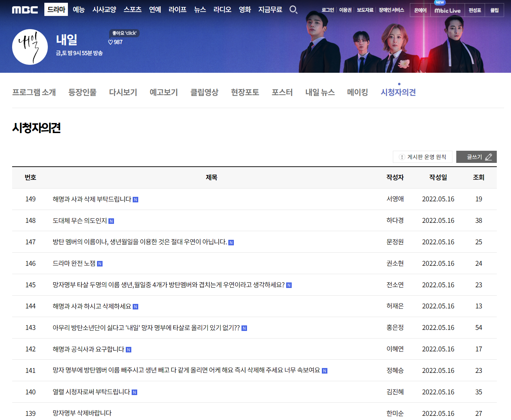Open post 해명과 공식사과 요구합니다
This screenshot has height=420, width=511.
point(88,349)
